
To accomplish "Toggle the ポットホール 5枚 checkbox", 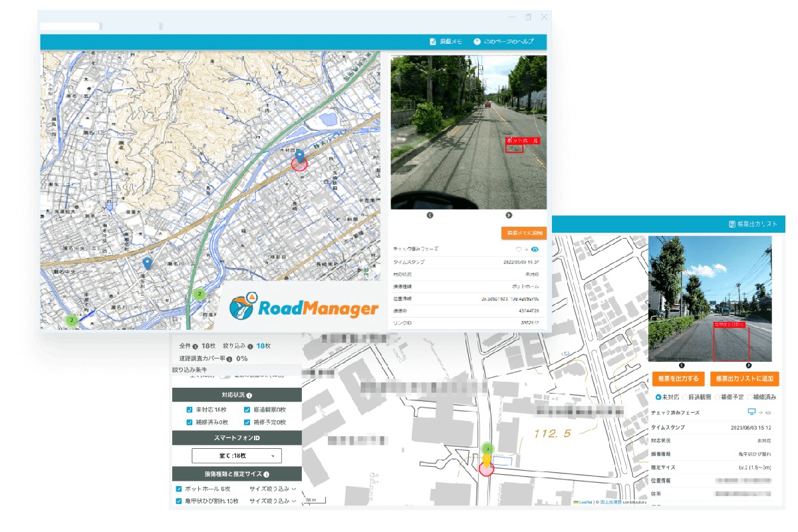I will click(x=179, y=489).
